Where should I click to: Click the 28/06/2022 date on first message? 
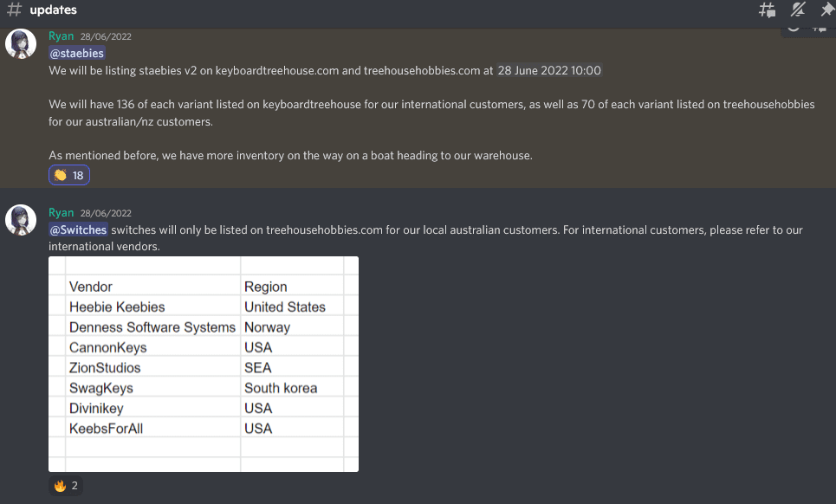(106, 36)
